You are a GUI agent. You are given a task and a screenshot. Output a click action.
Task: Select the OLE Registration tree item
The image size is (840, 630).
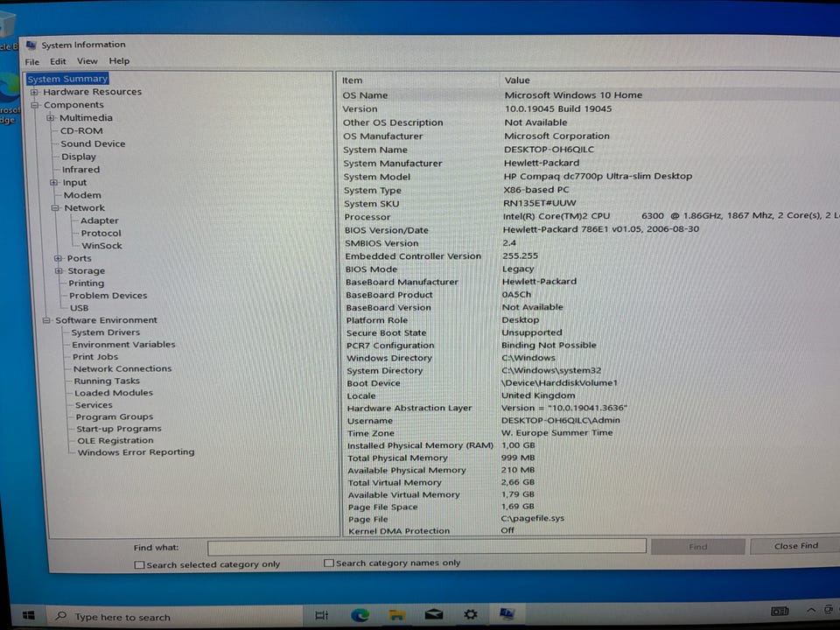tap(115, 440)
